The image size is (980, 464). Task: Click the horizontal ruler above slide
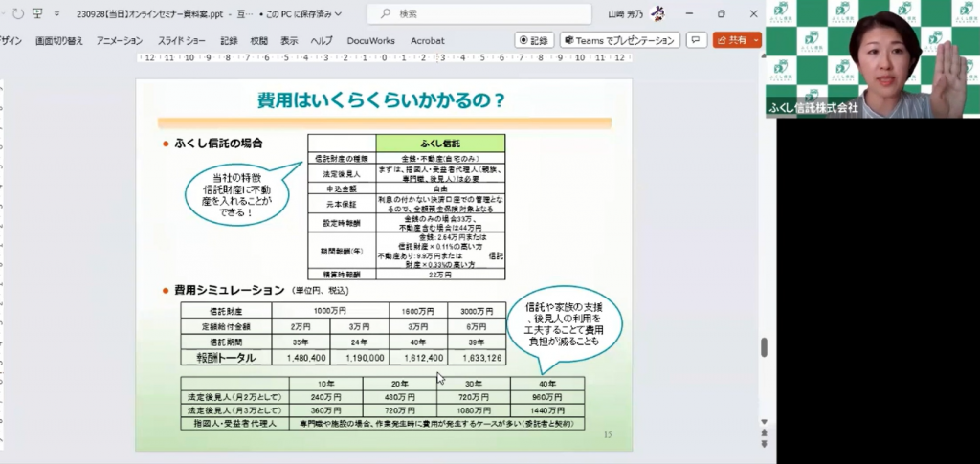click(385, 57)
